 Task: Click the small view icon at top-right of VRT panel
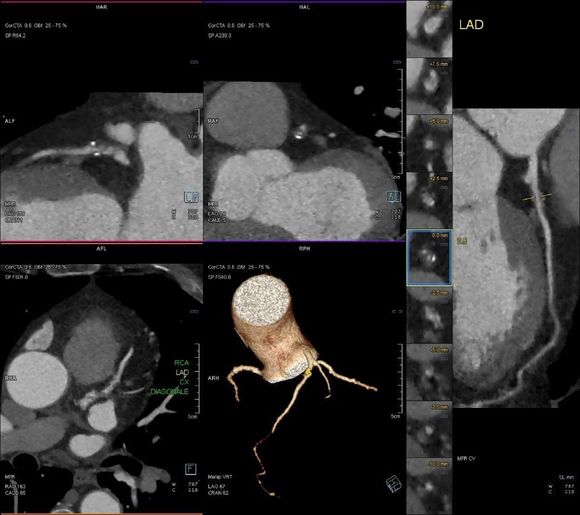click(397, 312)
